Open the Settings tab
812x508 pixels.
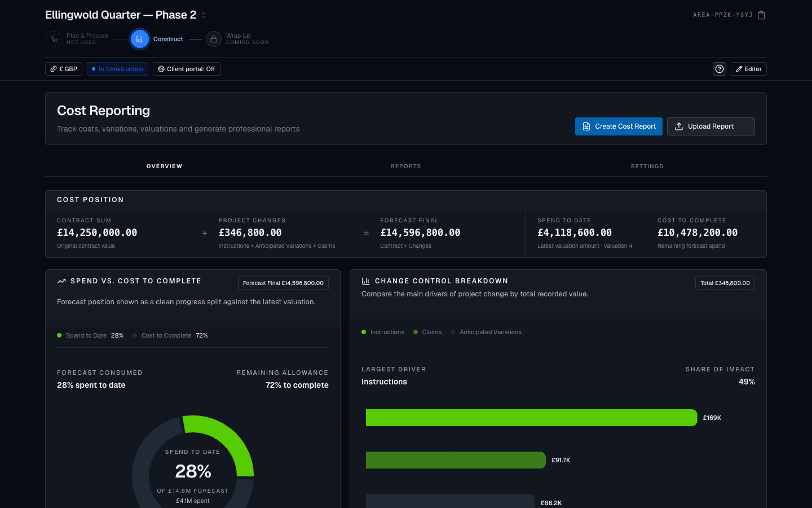pos(647,167)
